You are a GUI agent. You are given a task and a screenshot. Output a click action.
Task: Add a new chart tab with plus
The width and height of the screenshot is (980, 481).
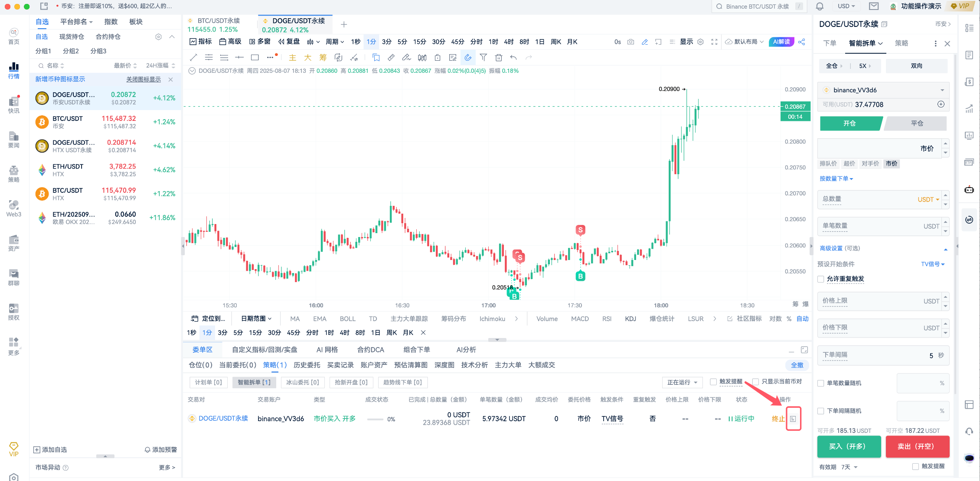tap(344, 24)
